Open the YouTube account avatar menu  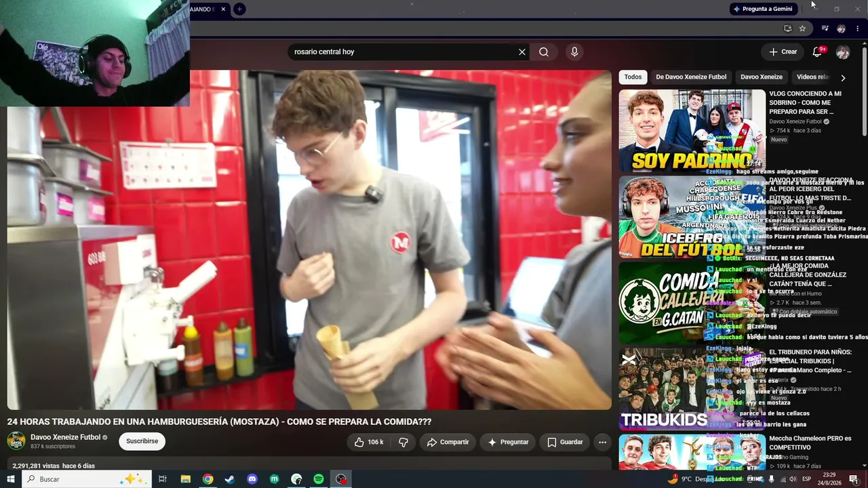point(843,52)
